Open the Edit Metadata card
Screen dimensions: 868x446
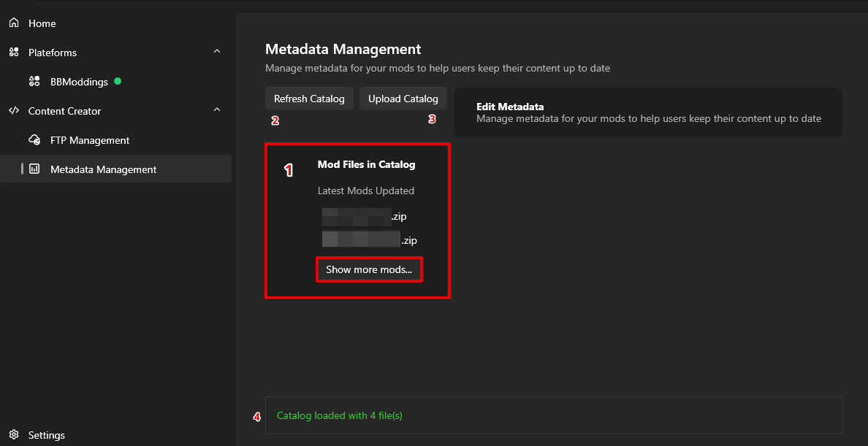pos(648,112)
